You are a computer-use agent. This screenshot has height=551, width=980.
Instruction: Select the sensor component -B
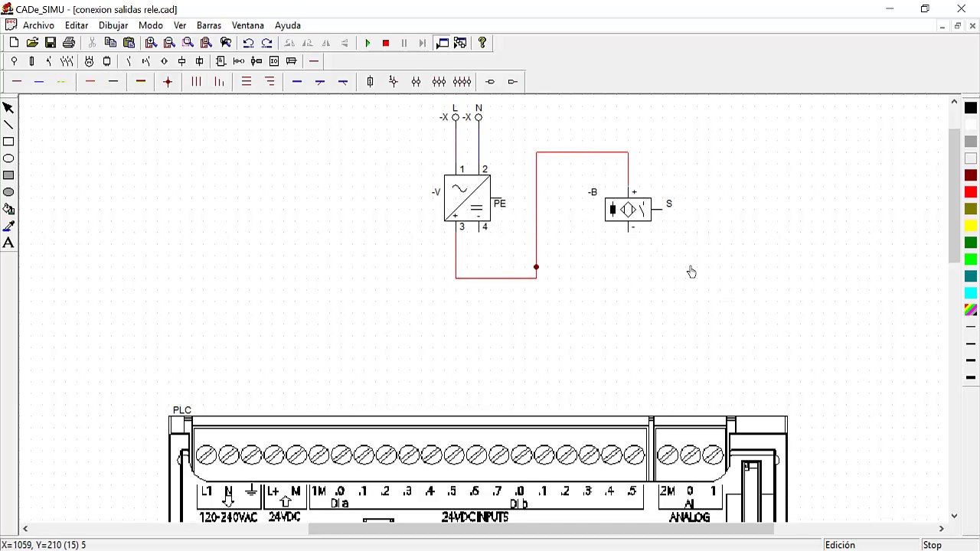[x=628, y=210]
